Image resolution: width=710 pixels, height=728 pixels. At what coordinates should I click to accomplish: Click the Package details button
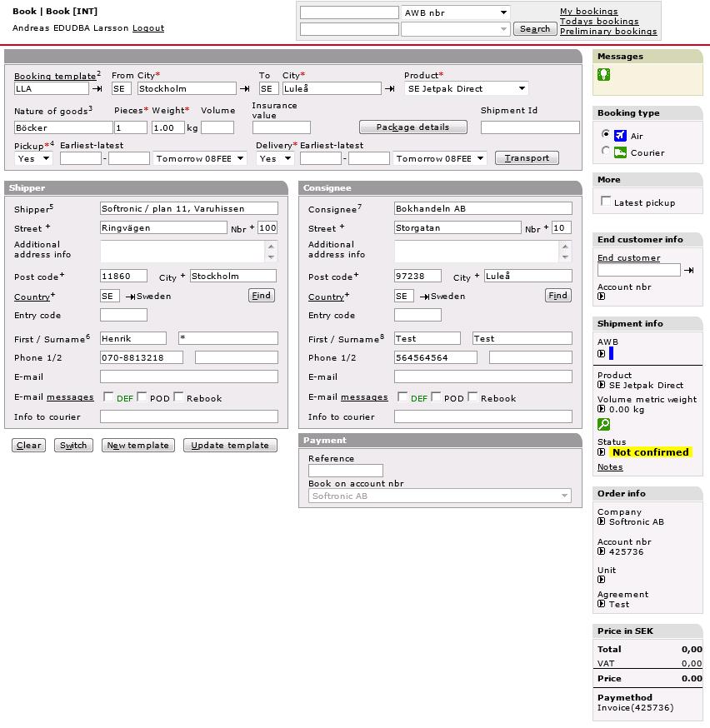coord(412,127)
